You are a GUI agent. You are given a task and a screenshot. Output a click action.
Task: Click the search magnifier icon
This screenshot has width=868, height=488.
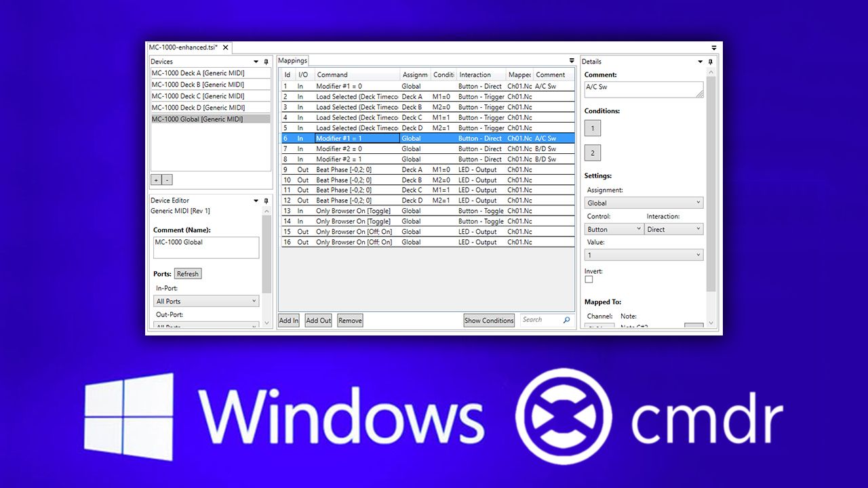(567, 320)
